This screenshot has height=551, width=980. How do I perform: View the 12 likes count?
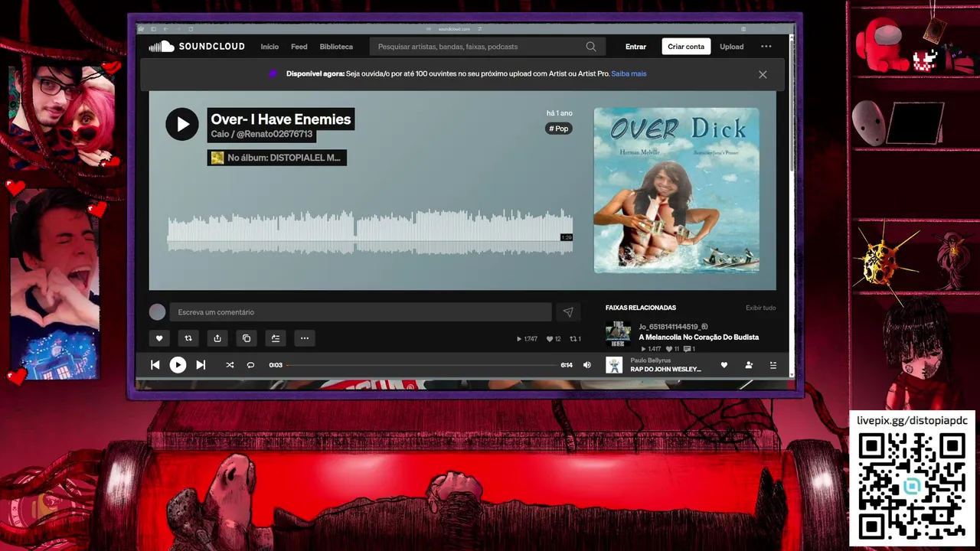pyautogui.click(x=554, y=339)
